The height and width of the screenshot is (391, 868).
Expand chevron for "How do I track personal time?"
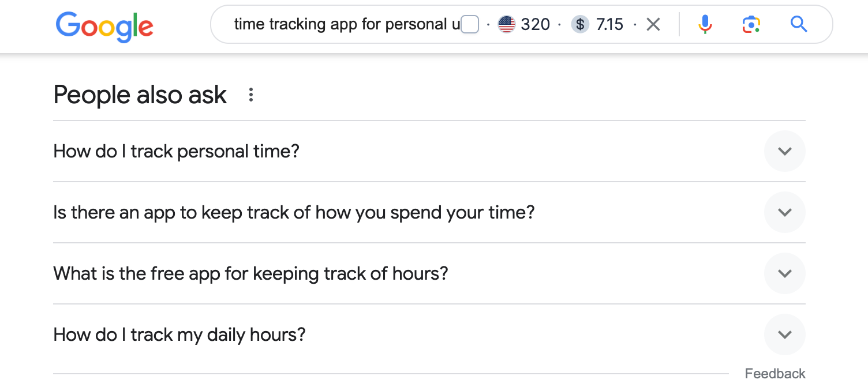(x=784, y=151)
